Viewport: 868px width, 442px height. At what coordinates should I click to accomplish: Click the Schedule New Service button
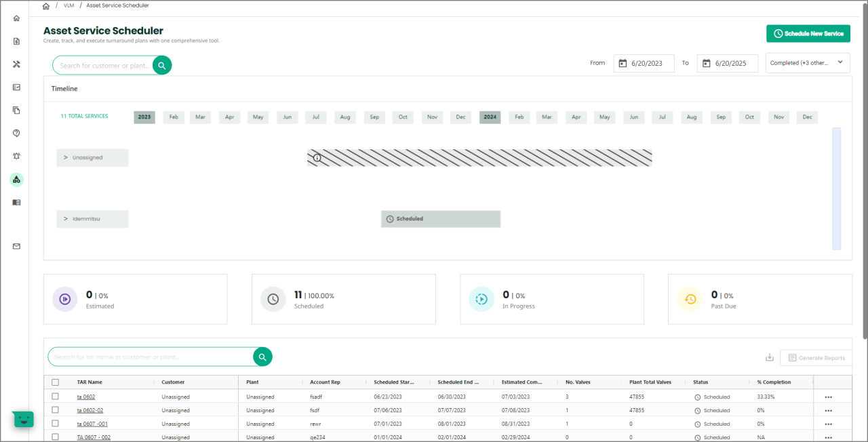(808, 34)
